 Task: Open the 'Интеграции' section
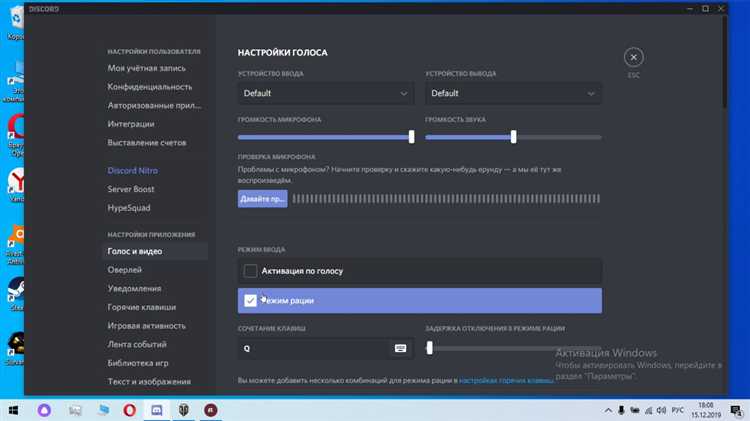(131, 124)
